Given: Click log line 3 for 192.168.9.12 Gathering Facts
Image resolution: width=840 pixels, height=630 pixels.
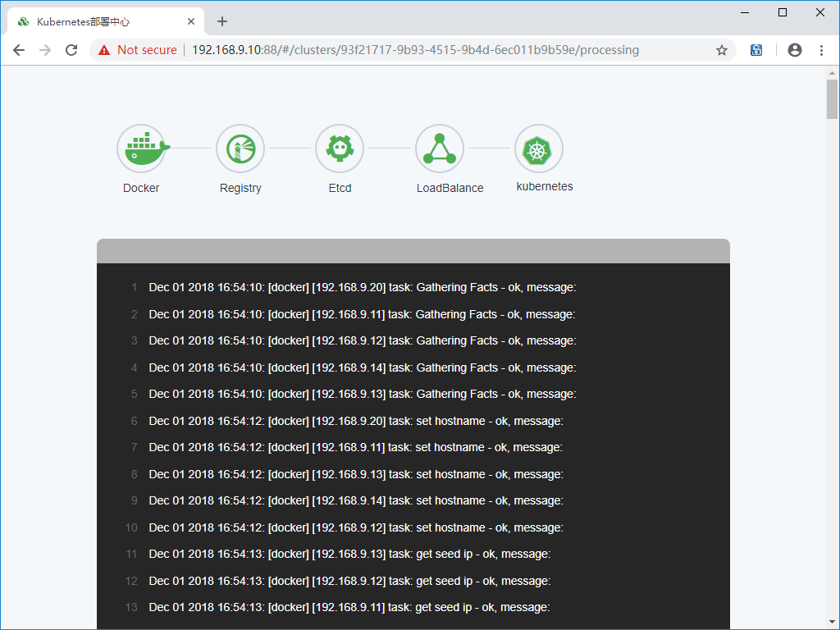Looking at the screenshot, I should point(362,340).
